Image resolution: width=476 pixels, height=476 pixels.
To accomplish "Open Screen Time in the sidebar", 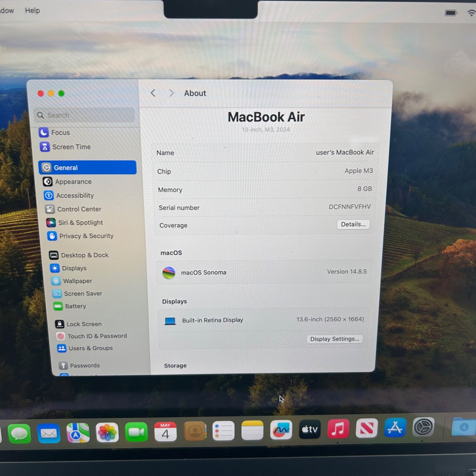I will pyautogui.click(x=65, y=147).
